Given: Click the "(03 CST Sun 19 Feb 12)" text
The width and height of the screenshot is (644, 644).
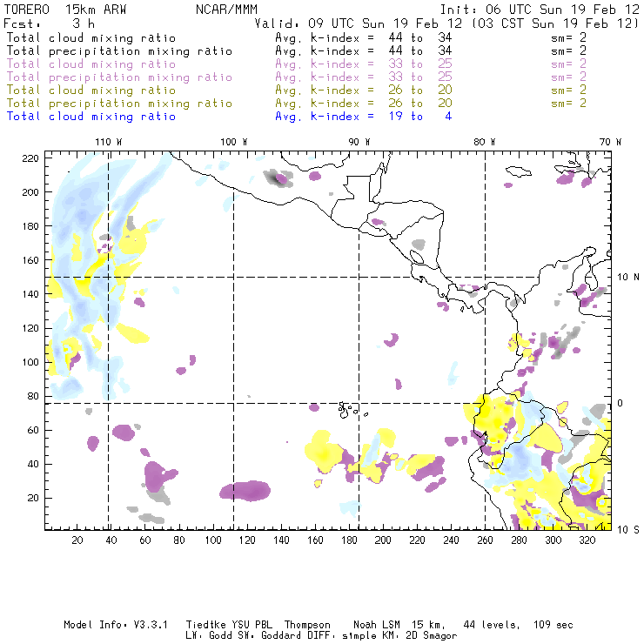Looking at the screenshot, I should 555,23.
